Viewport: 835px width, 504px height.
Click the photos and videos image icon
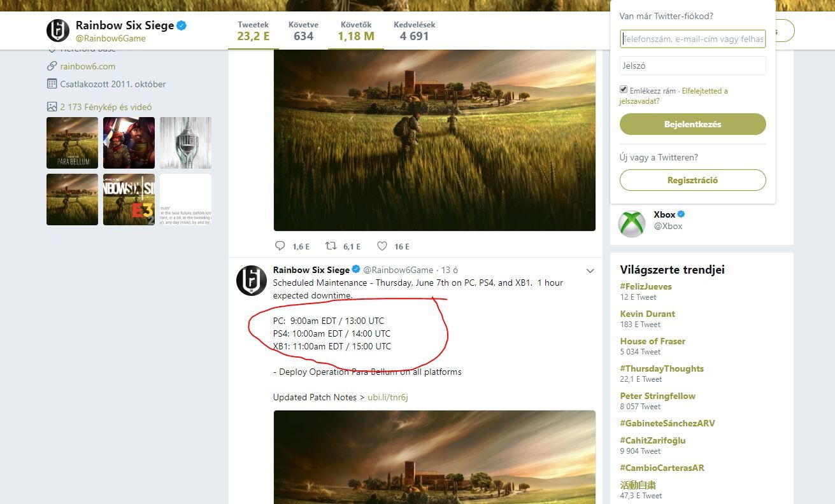point(52,107)
